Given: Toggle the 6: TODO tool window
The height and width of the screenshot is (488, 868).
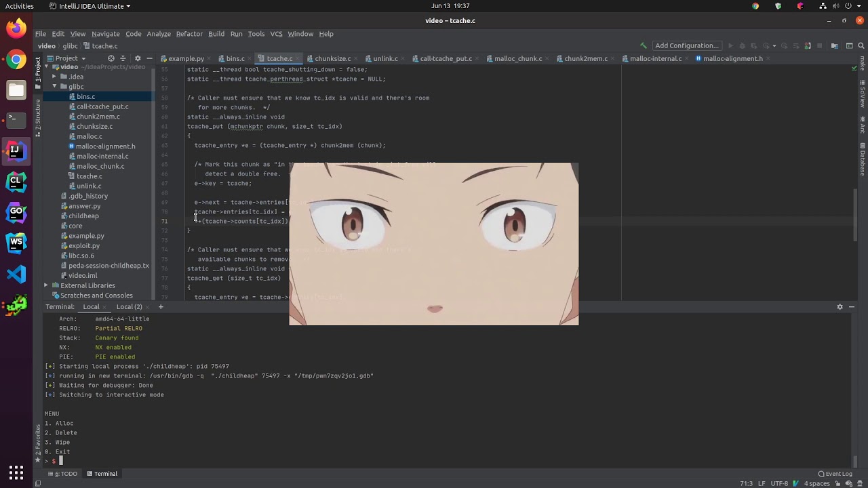Looking at the screenshot, I should [x=63, y=474].
